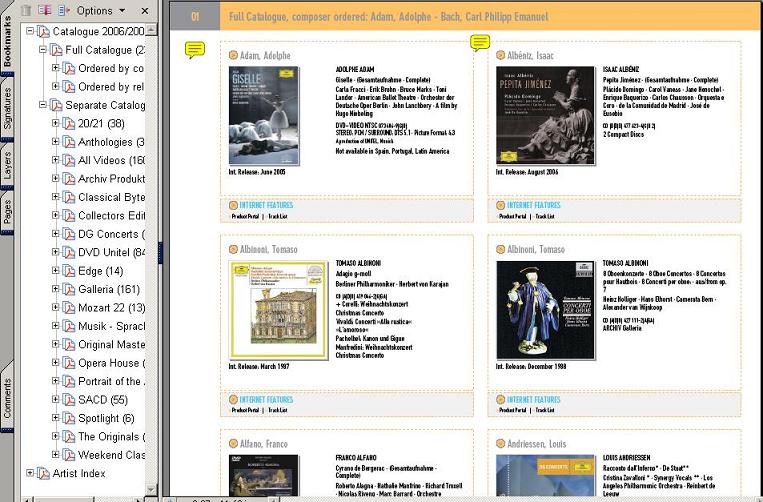Collapse the Separate Catalogues bookmark
This screenshot has width=763, height=502.
[43, 105]
